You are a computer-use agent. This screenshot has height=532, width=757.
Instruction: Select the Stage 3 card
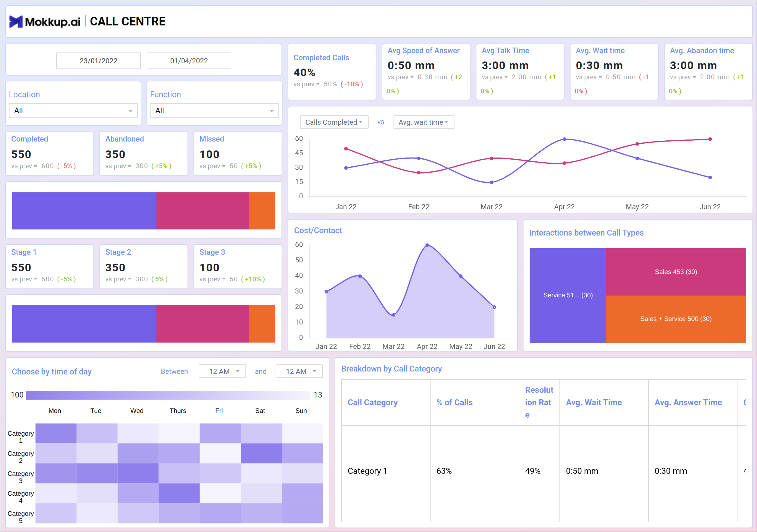point(238,267)
